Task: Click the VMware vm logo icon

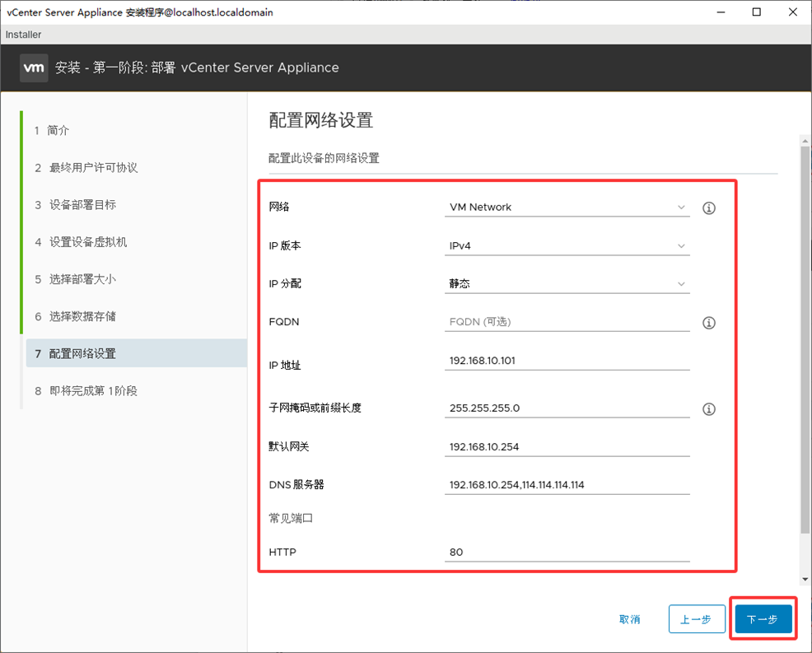Action: 34,68
